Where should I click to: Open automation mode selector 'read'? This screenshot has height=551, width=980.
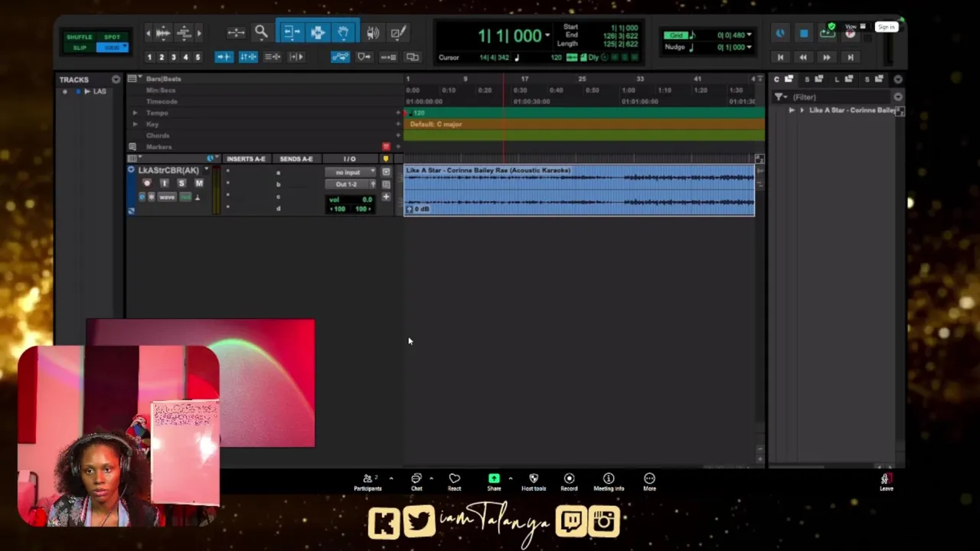pyautogui.click(x=185, y=197)
